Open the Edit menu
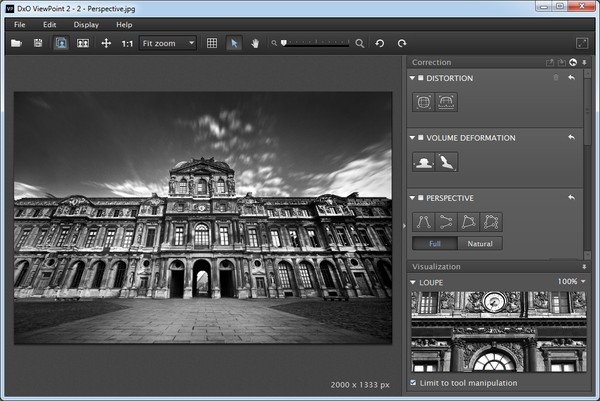 pos(50,24)
